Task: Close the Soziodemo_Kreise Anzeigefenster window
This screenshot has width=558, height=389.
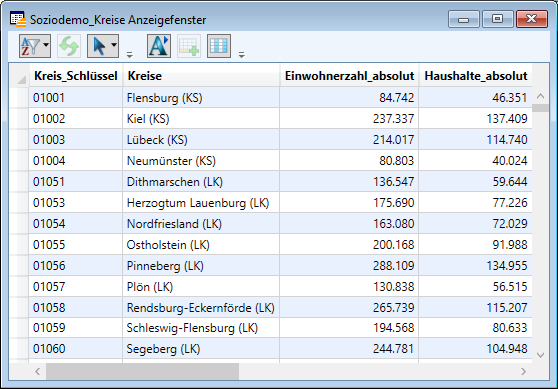Action: pyautogui.click(x=531, y=19)
